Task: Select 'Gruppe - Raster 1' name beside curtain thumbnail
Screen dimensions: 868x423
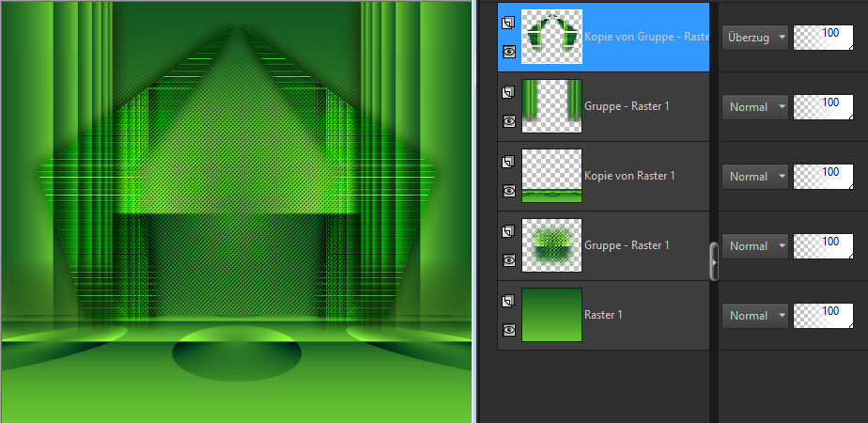Action: pos(627,105)
